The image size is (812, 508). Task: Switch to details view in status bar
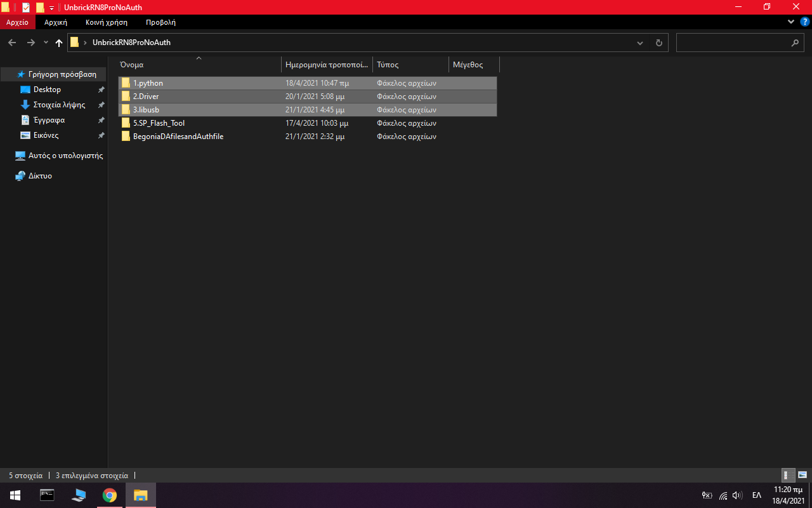point(788,475)
